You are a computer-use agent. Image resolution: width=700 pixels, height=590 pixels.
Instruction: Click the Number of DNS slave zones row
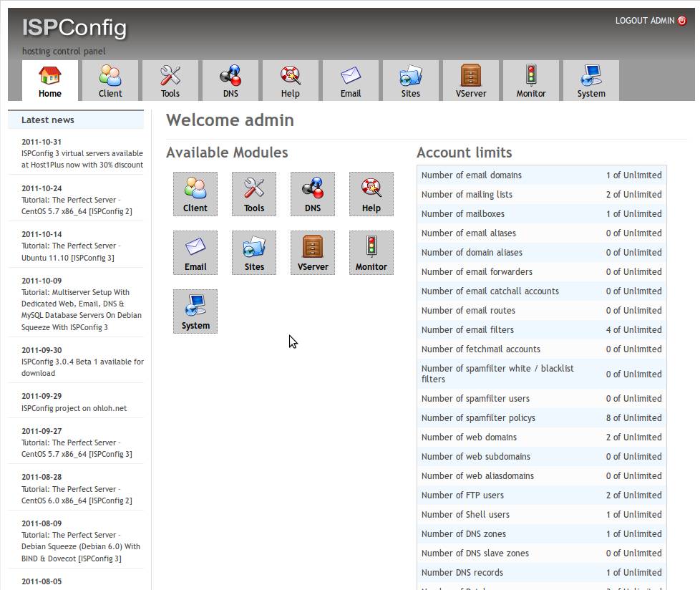pos(542,553)
